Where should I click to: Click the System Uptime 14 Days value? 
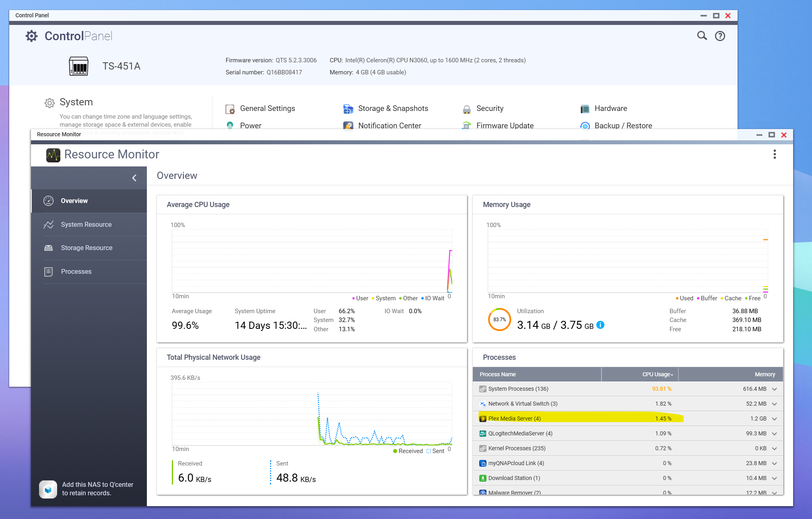270,325
